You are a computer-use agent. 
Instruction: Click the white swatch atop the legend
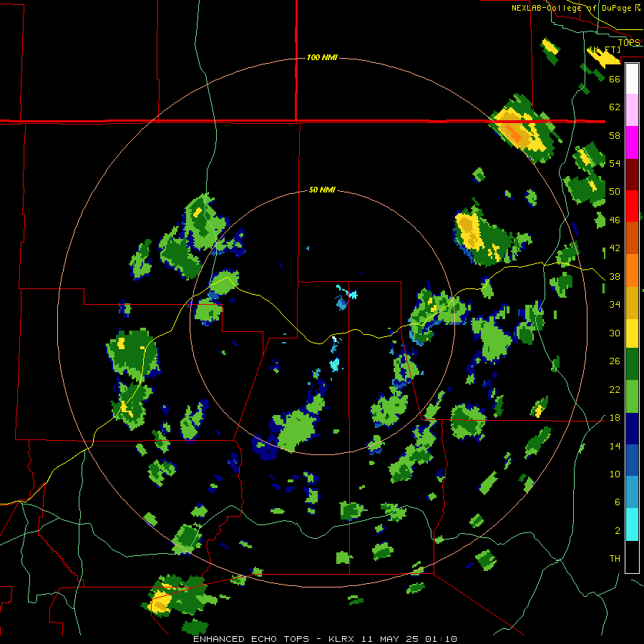click(x=632, y=79)
